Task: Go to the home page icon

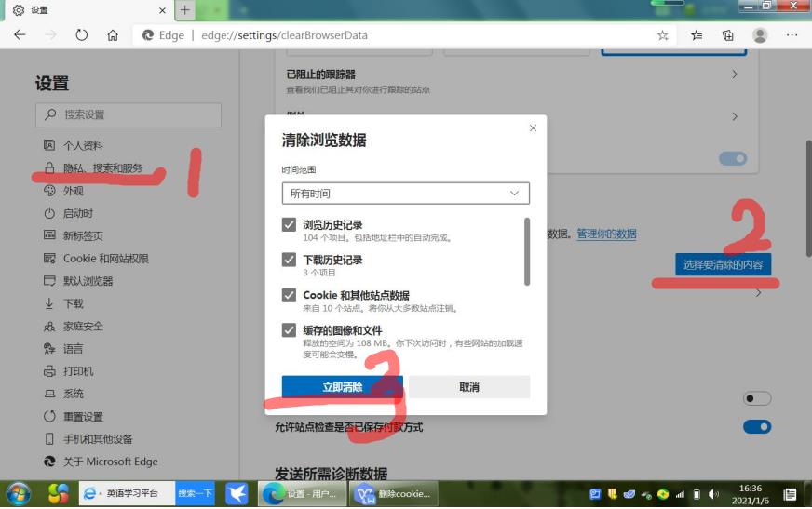Action: click(113, 35)
